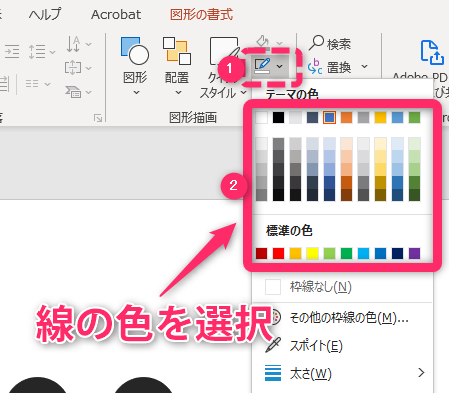Click the line spacing icon
The width and height of the screenshot is (449, 393).
tap(37, 52)
